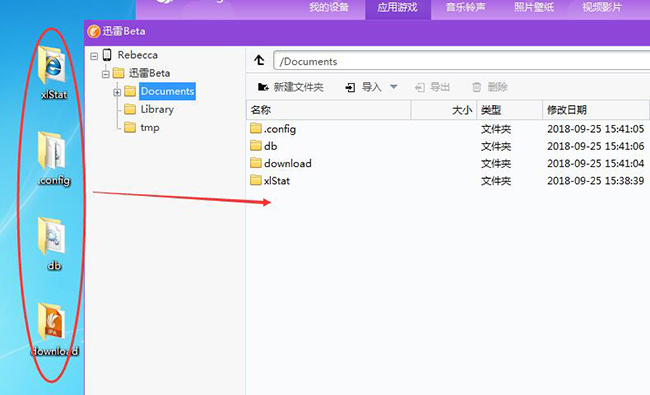Image resolution: width=650 pixels, height=395 pixels.
Task: Expand the Documents tree node
Action: pos(117,92)
